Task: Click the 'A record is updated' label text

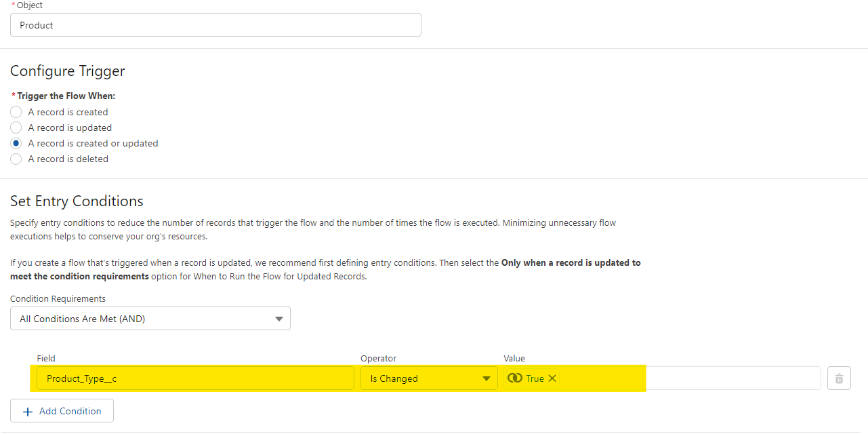Action: 70,127
